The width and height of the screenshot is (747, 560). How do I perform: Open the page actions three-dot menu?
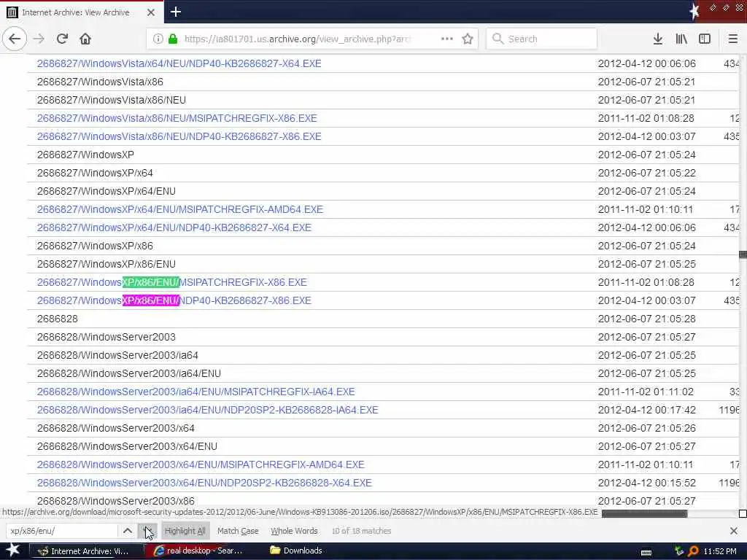pos(447,39)
